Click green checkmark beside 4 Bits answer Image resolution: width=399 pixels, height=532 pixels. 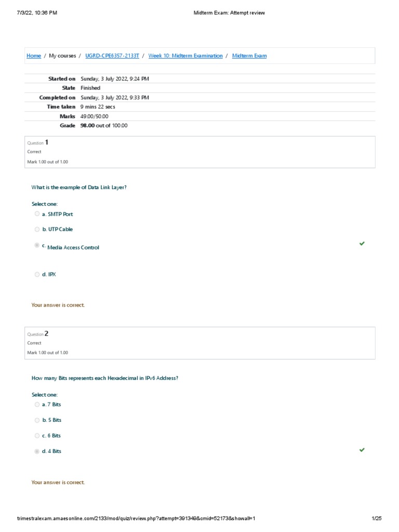click(x=362, y=450)
